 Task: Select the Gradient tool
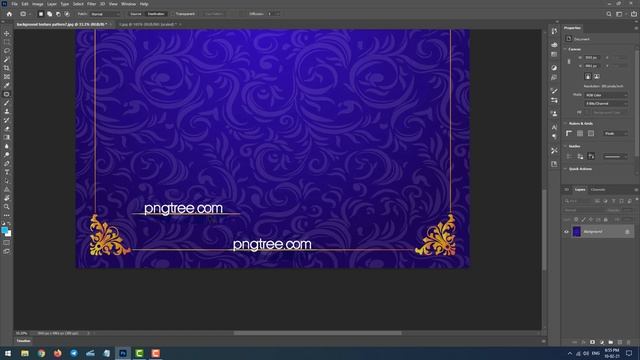point(7,137)
